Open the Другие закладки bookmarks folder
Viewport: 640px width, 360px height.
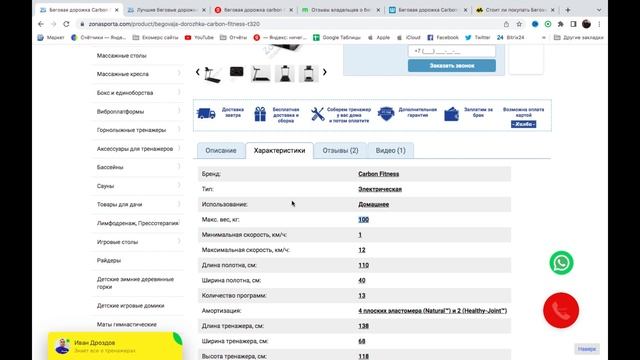[578, 37]
